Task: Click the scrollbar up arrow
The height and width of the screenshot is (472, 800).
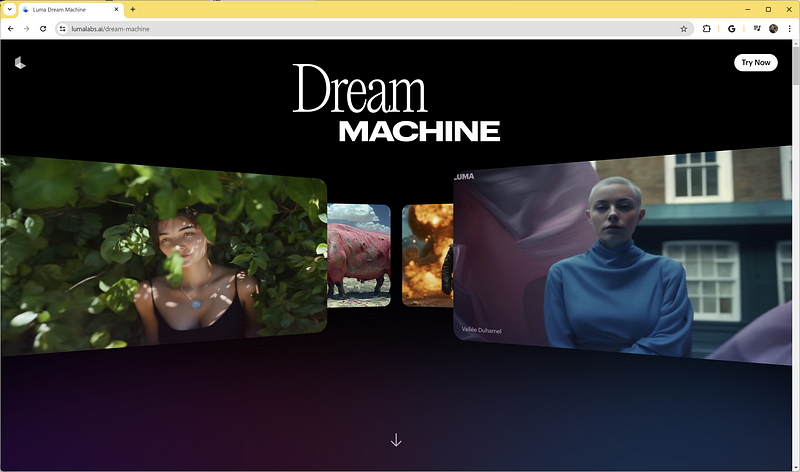Action: click(x=795, y=43)
